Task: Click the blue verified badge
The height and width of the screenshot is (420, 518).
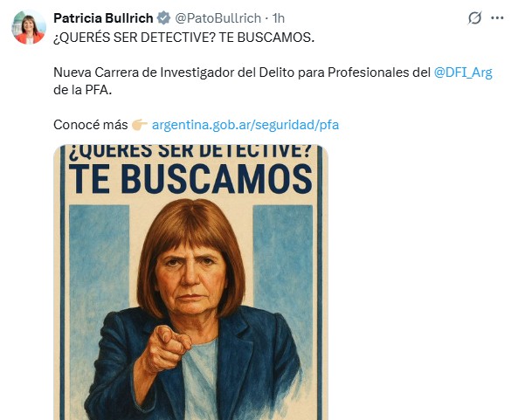Action: tap(163, 18)
